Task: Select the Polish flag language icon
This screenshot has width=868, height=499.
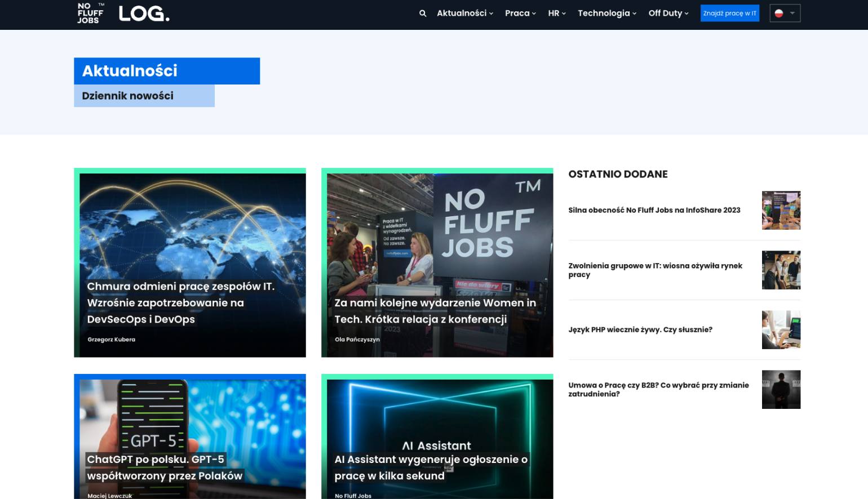Action: click(779, 14)
